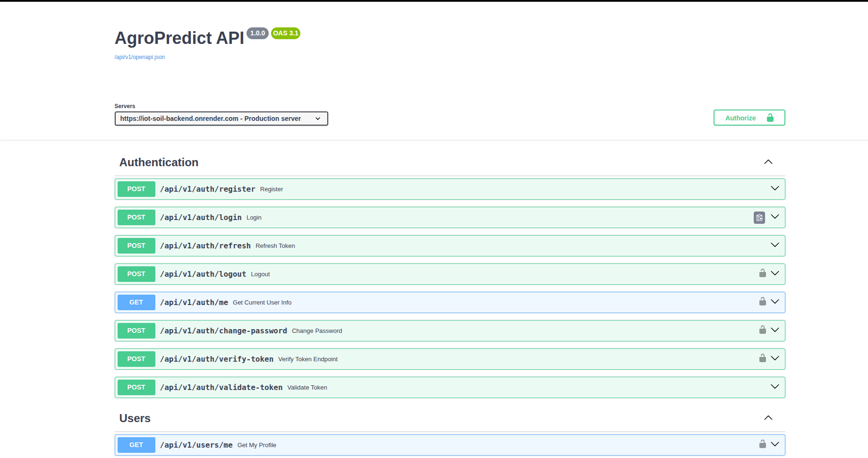Expand the validate-token endpoint chevron
Image resolution: width=868 pixels, height=458 pixels.
click(x=775, y=387)
